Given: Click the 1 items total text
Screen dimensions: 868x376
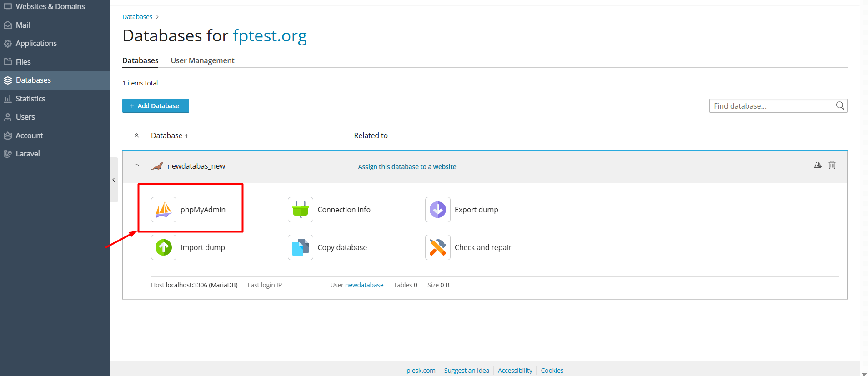Looking at the screenshot, I should pyautogui.click(x=140, y=83).
